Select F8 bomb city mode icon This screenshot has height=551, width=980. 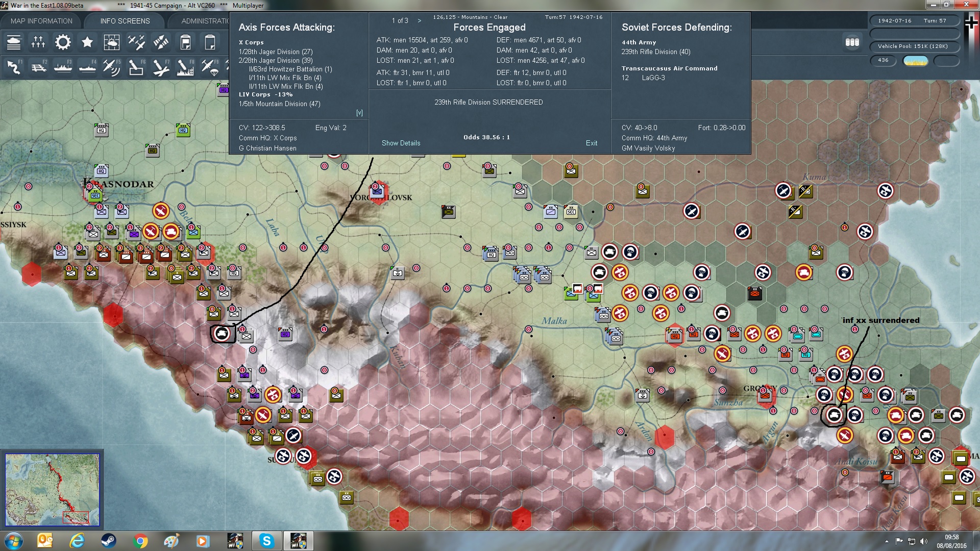pos(185,67)
